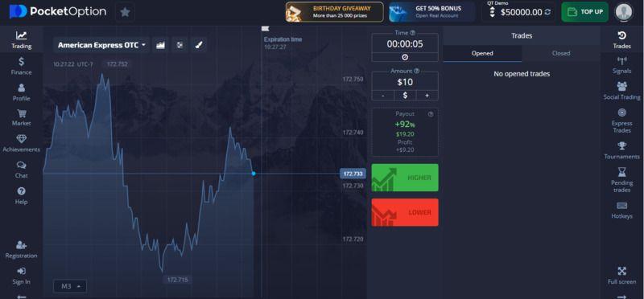
Task: Click the 172.733 current price label
Action: [x=353, y=174]
